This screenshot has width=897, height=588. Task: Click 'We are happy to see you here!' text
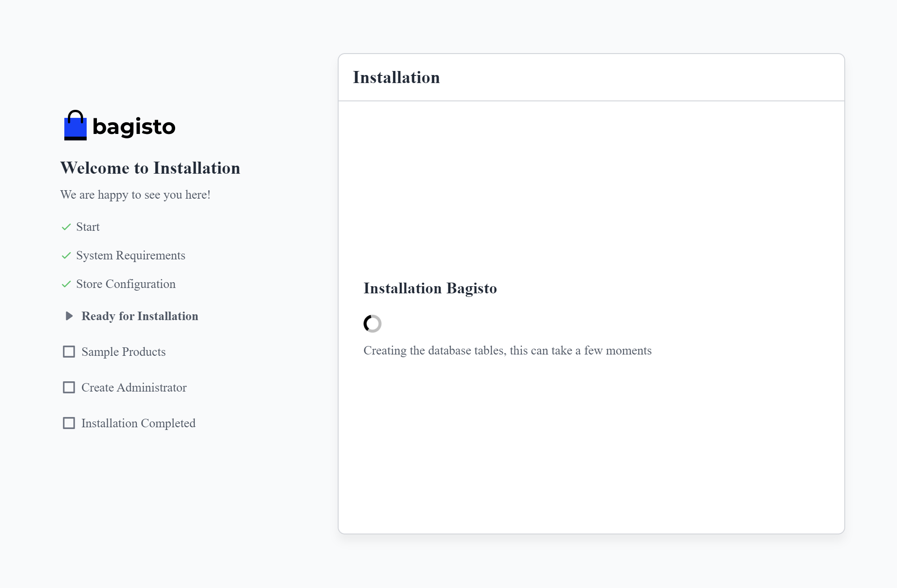coord(135,195)
